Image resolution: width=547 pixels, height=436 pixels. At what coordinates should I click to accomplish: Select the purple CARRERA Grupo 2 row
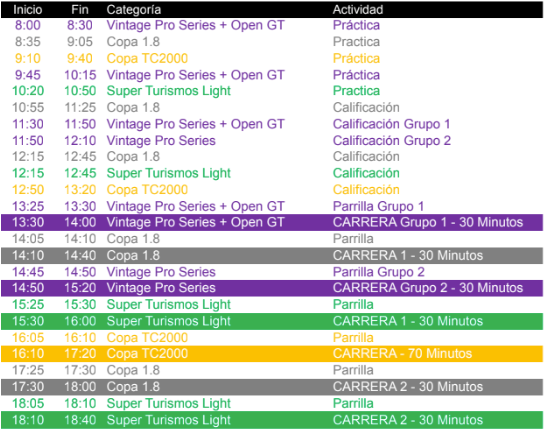pos(272,288)
